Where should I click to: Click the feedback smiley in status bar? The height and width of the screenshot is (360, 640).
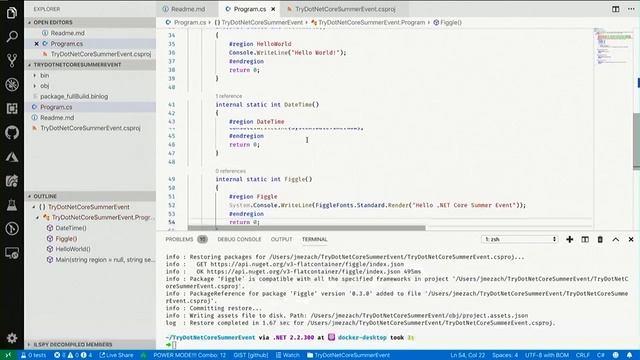tap(616, 355)
